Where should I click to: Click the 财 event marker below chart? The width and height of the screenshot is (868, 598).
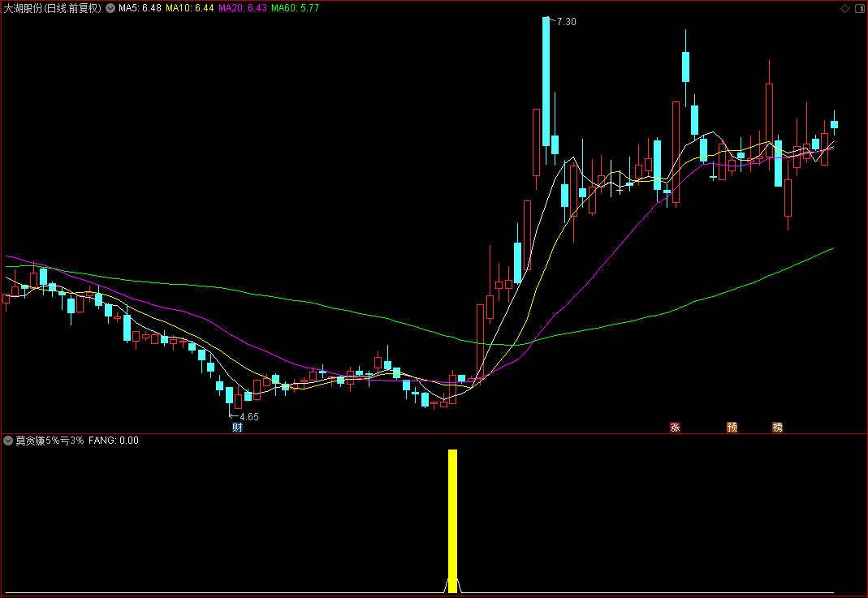[x=237, y=427]
